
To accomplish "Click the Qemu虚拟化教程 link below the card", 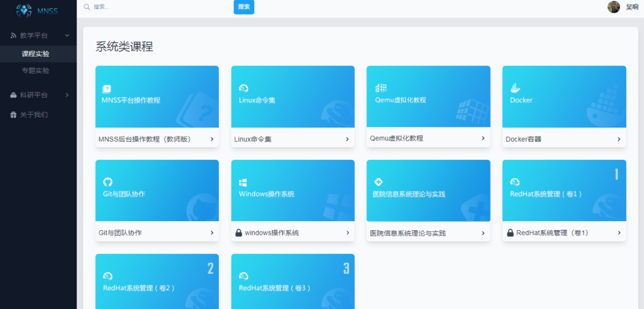I will pyautogui.click(x=396, y=138).
